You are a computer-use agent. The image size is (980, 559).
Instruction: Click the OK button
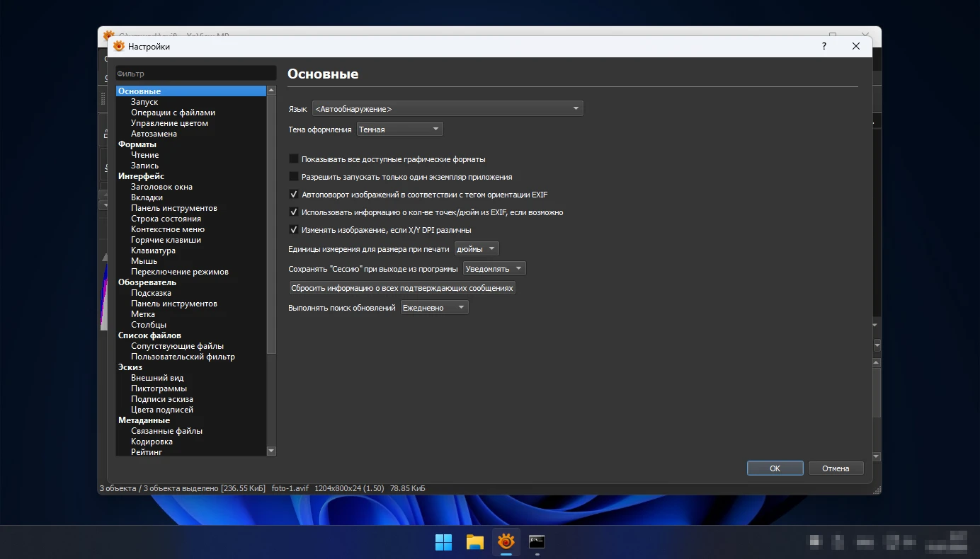(775, 468)
